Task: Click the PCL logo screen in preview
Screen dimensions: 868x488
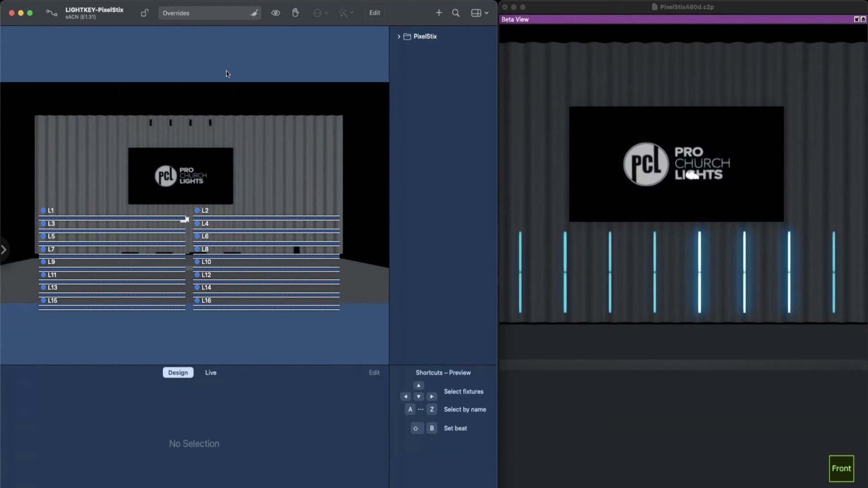Action: click(180, 176)
